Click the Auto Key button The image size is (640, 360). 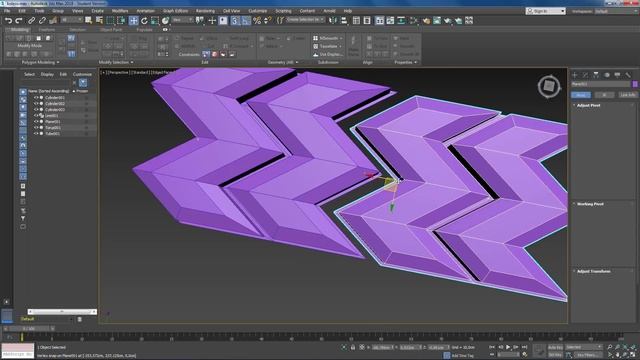[555, 347]
